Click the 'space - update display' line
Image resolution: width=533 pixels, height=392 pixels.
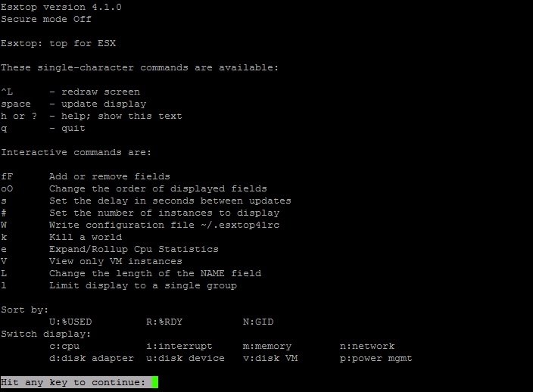click(x=73, y=104)
